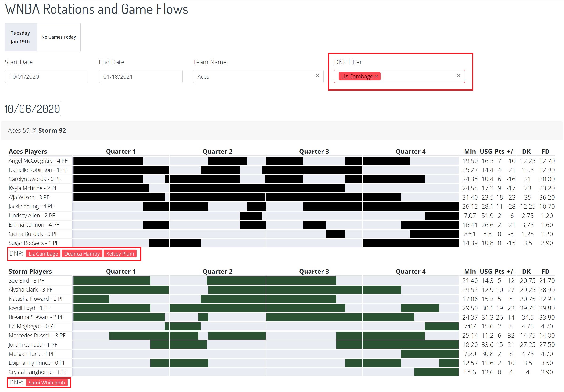The width and height of the screenshot is (564, 392).
Task: Click Breanna Stewart's 26 points value
Action: 499,317
